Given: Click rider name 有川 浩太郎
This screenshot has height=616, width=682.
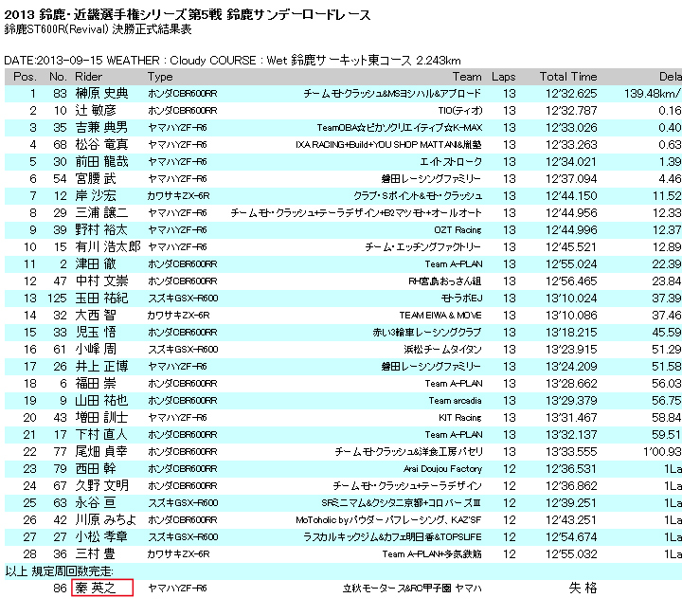Looking at the screenshot, I should [108, 246].
